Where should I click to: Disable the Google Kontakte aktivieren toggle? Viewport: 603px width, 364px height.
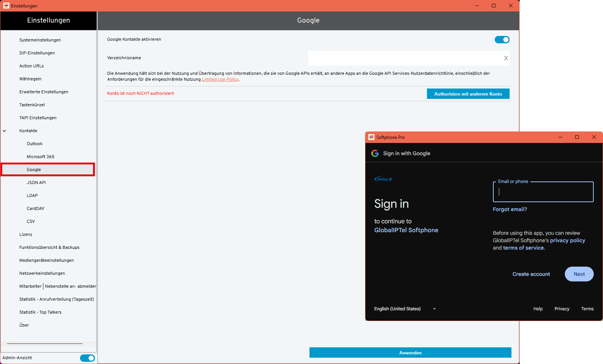point(502,40)
